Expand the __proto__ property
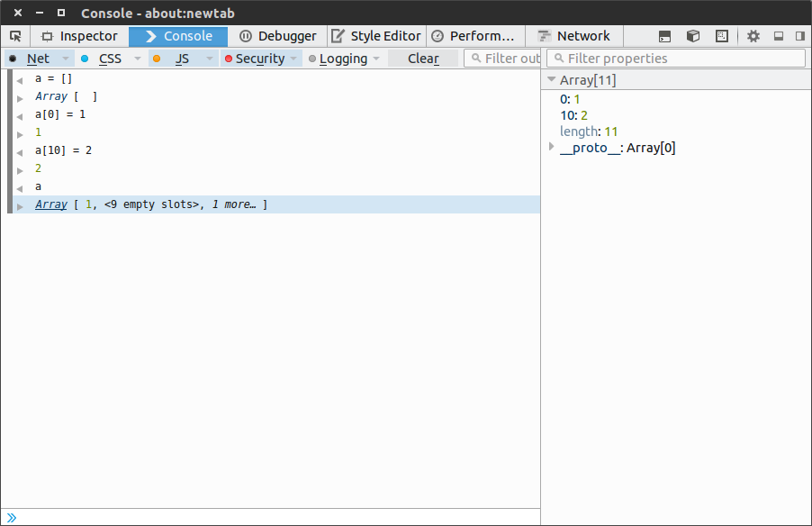 (552, 147)
